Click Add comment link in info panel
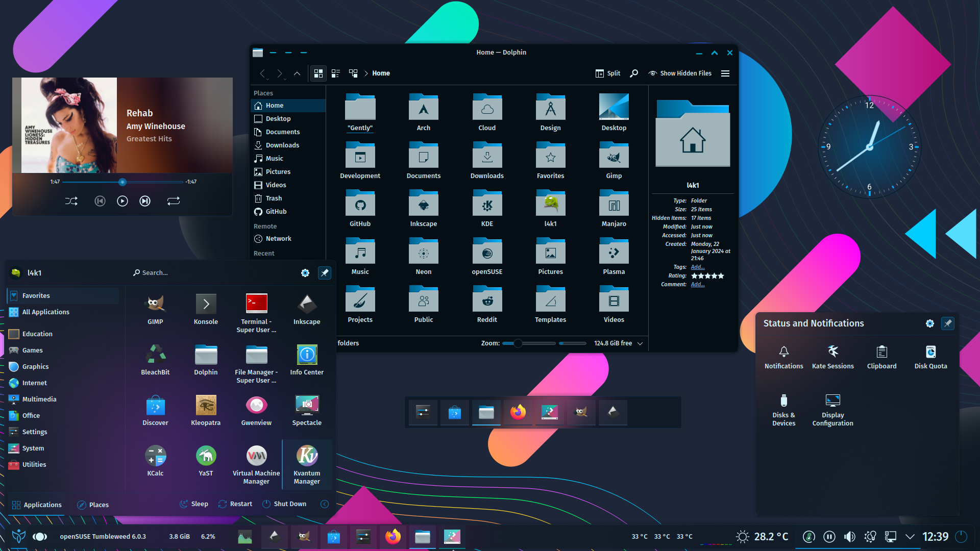Screen dimensions: 980x551 pos(698,284)
